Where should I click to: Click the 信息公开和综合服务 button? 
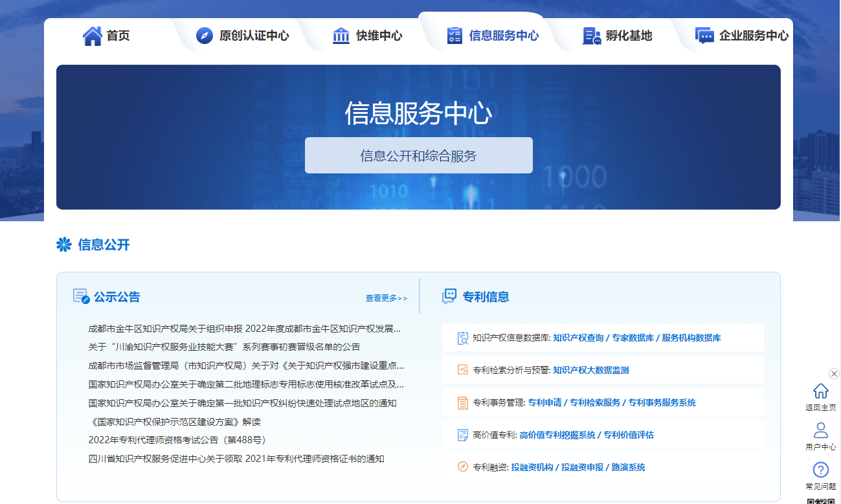coord(418,155)
